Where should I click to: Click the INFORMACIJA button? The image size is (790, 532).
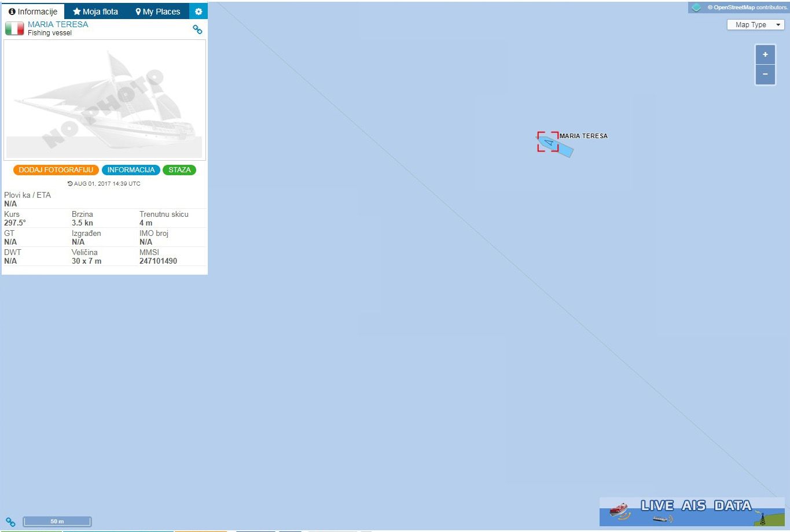coord(131,170)
